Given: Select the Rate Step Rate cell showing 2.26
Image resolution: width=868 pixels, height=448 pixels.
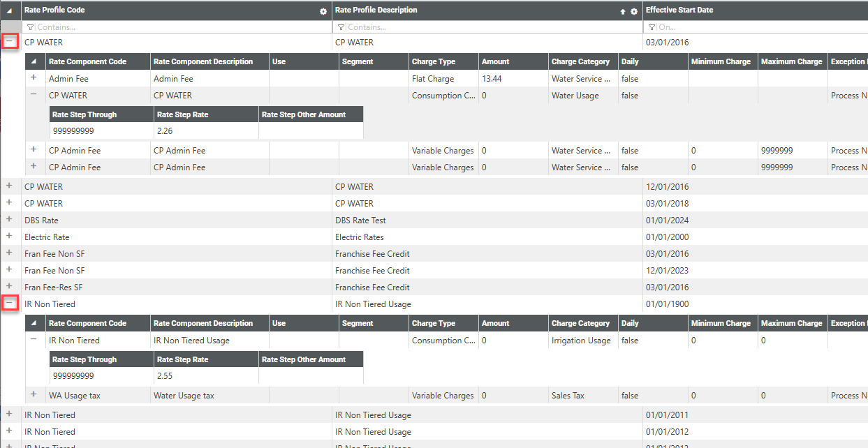Looking at the screenshot, I should [x=205, y=130].
